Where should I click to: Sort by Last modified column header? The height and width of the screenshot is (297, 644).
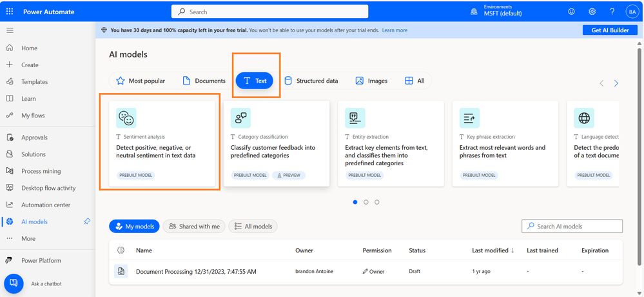coord(493,250)
